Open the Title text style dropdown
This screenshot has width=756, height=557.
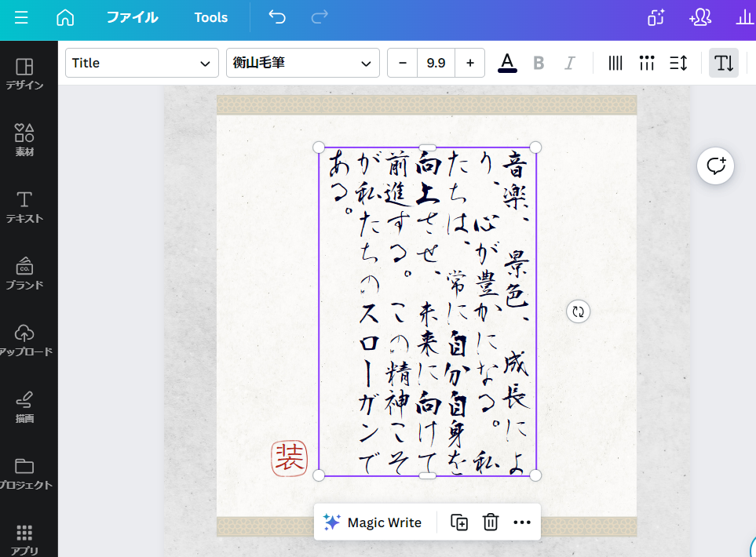[141, 63]
